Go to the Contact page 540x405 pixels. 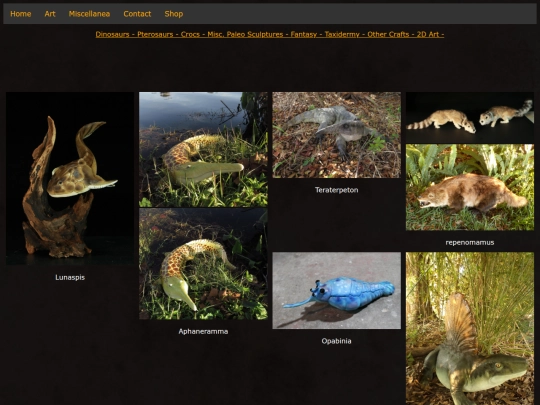coord(137,14)
